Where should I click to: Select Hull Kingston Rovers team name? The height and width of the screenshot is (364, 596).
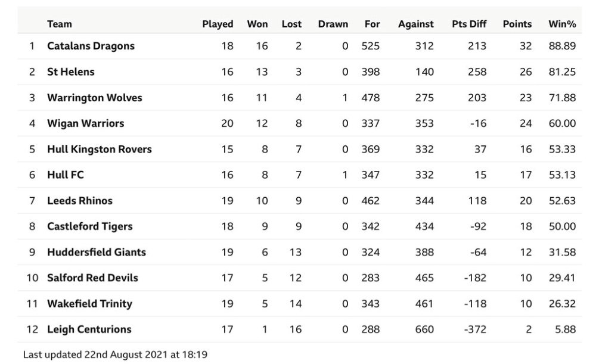pos(99,150)
